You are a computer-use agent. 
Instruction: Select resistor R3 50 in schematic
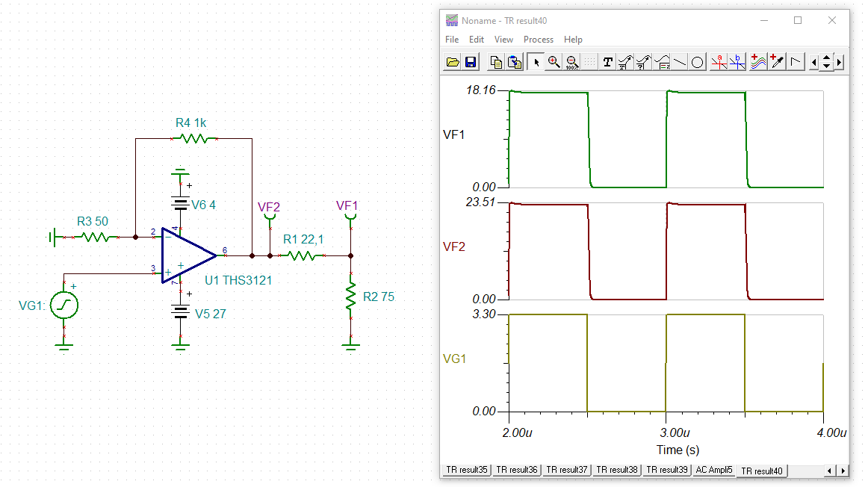95,238
